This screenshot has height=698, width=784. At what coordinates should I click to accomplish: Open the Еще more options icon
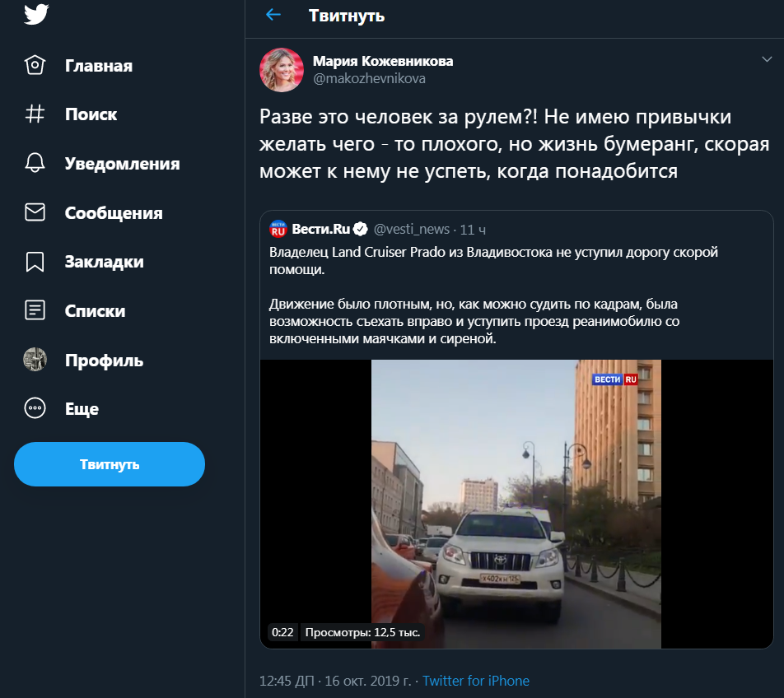coord(35,408)
